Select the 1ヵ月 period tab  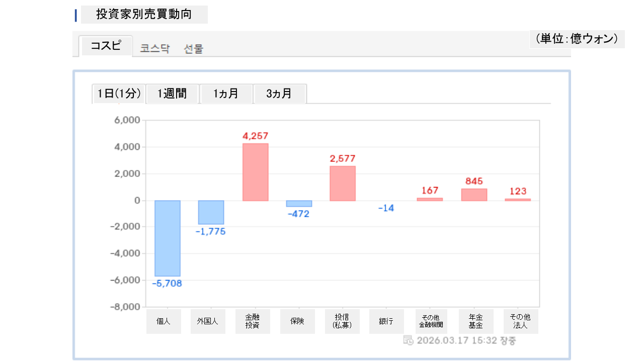226,94
